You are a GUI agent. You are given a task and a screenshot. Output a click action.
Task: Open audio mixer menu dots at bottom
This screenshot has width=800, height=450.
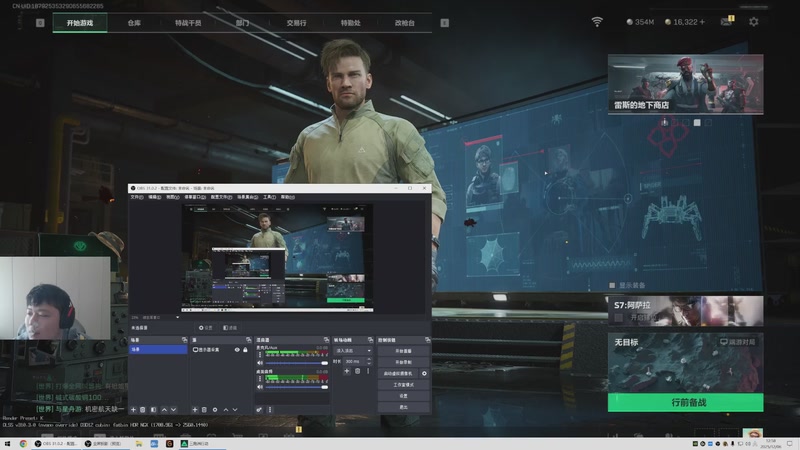coord(270,410)
